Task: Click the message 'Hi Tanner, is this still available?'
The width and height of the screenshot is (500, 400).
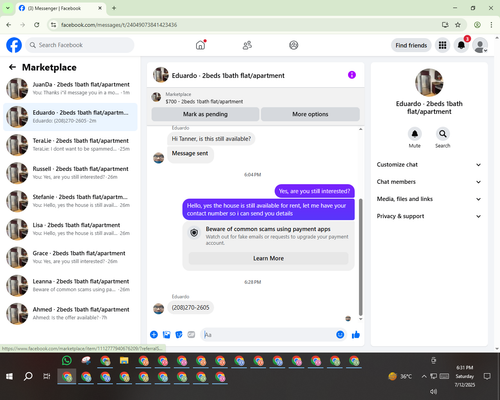Action: [x=211, y=139]
